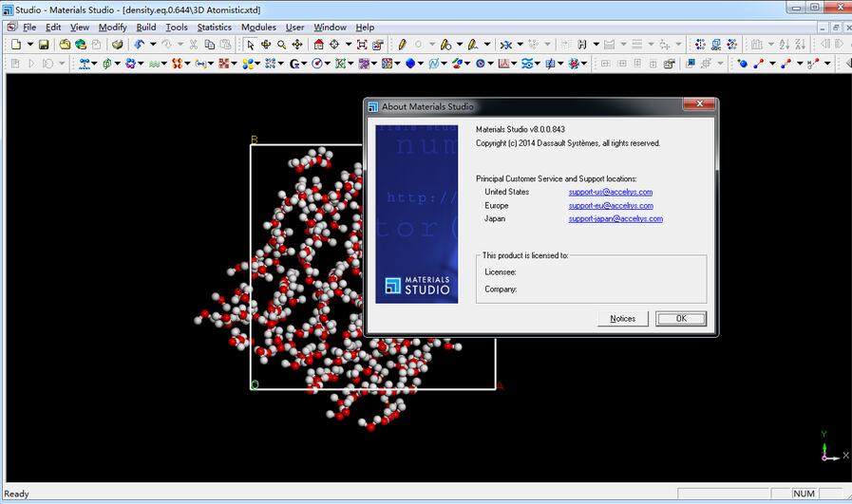Activate the Selection arrow tool
The image size is (852, 504).
[x=250, y=45]
